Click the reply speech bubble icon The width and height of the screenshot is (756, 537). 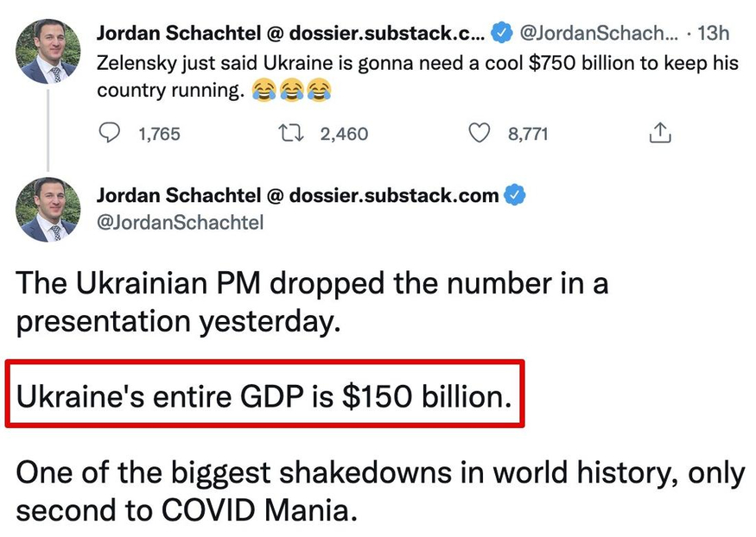109,133
